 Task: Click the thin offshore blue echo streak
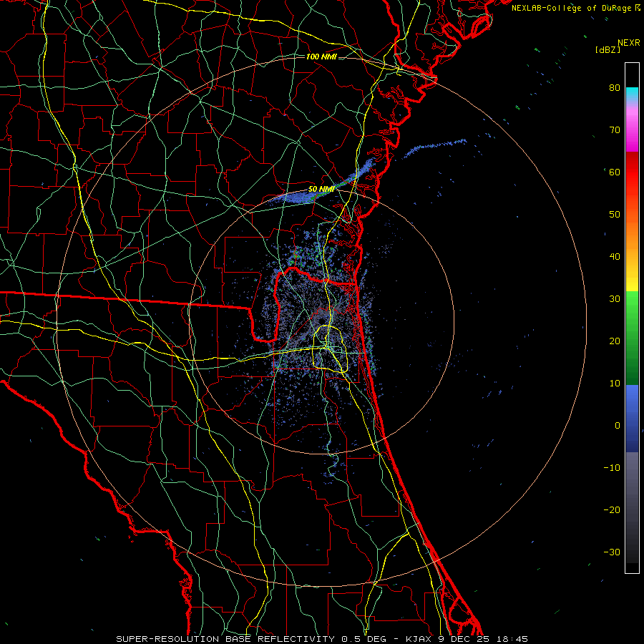(x=434, y=148)
